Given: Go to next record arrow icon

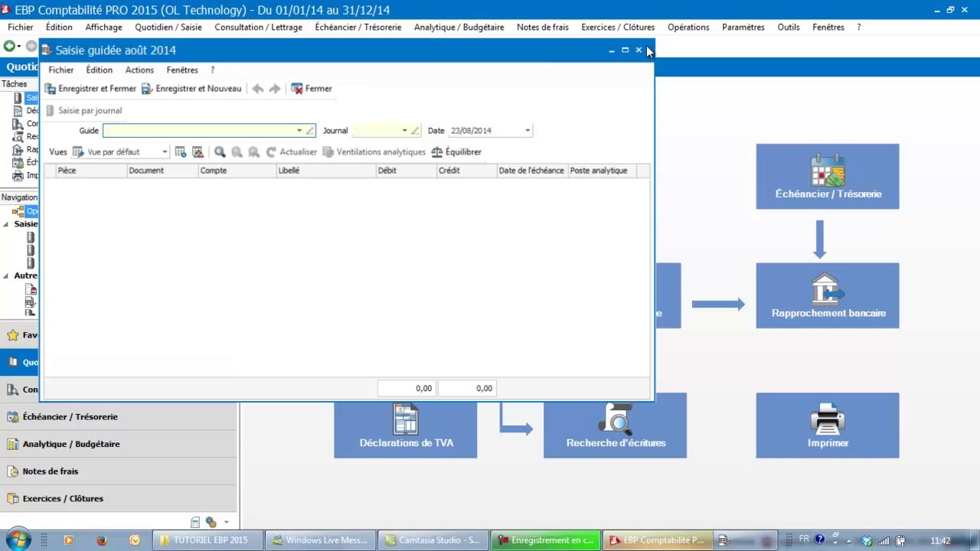Looking at the screenshot, I should [x=275, y=89].
